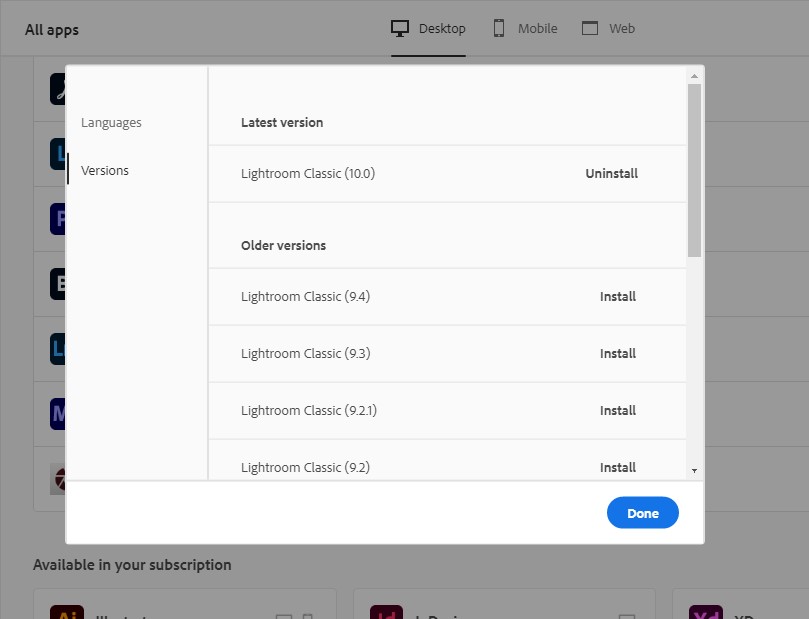Switch to the Mobile tab

524,28
